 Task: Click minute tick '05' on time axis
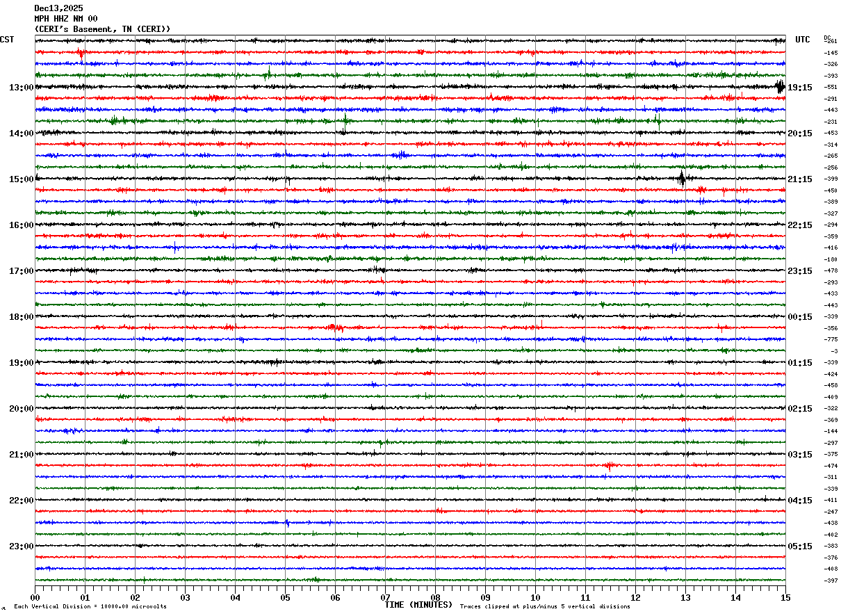point(285,597)
